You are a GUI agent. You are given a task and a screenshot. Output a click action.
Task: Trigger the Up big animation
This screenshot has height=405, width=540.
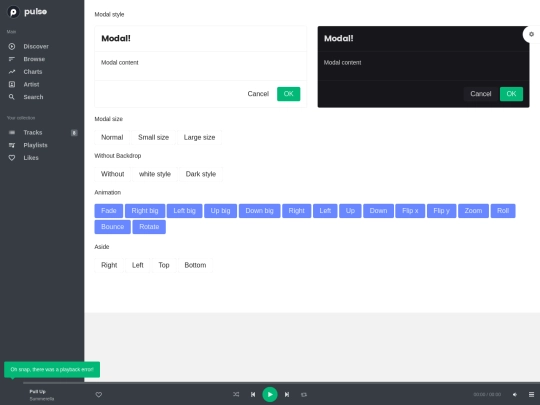click(220, 211)
